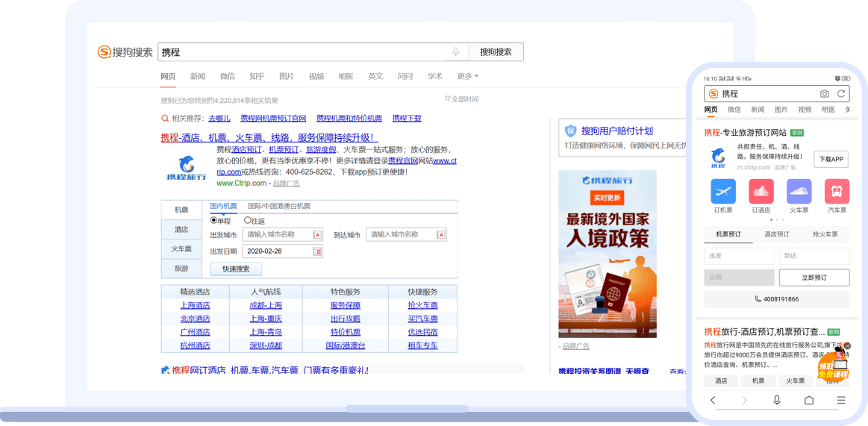Image resolution: width=868 pixels, height=426 pixels.
Task: Tap the 汽车票 bus icon
Action: pyautogui.click(x=837, y=192)
